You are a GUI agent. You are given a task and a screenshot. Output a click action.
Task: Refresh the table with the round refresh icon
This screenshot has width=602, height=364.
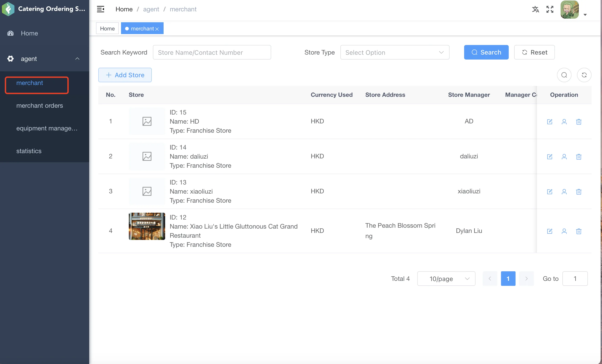[x=584, y=75]
